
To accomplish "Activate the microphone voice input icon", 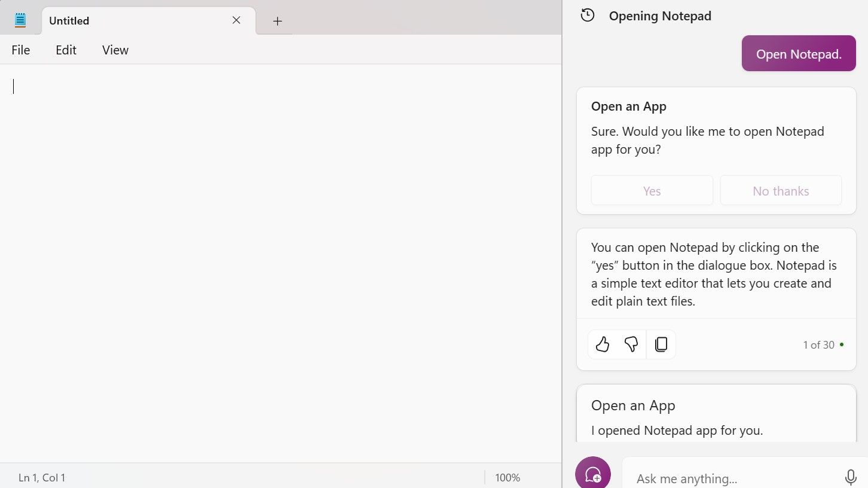I will tap(851, 477).
